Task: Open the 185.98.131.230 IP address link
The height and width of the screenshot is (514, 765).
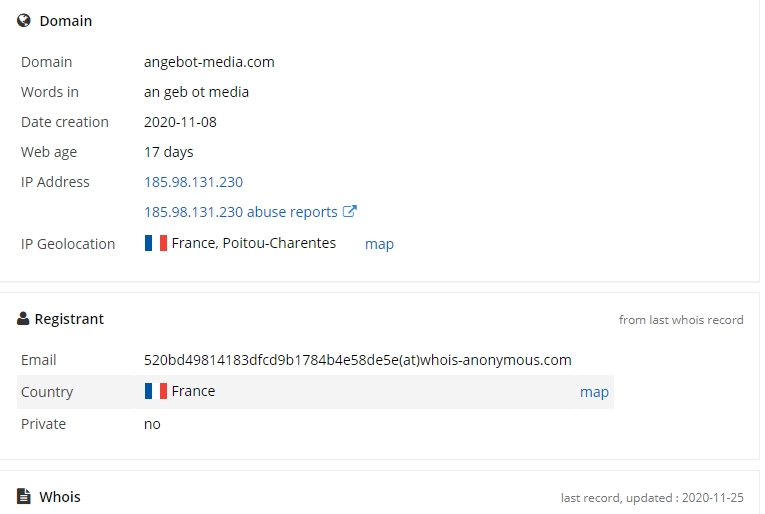Action: coord(193,182)
